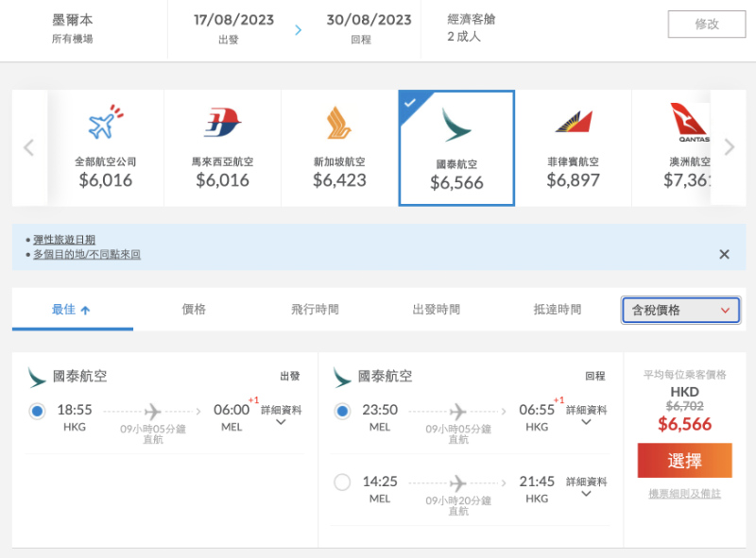Click the 09小時20分鐘 直航 duration text
The image size is (756, 558).
coord(458,505)
